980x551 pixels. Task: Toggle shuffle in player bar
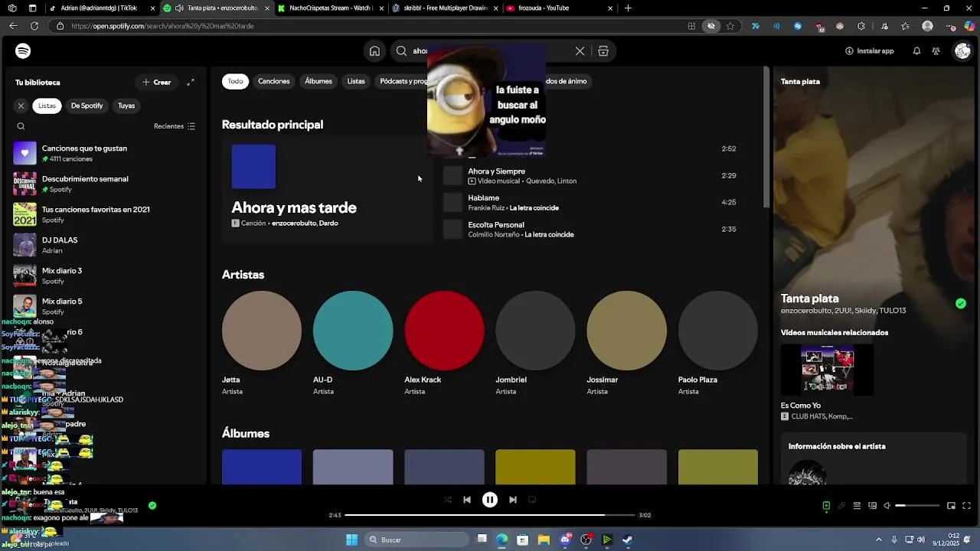pos(448,500)
